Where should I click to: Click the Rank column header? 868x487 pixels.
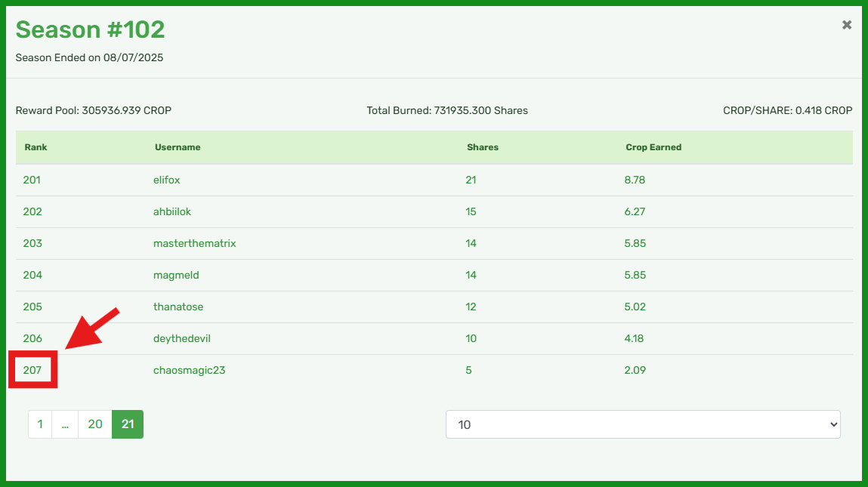tap(36, 147)
